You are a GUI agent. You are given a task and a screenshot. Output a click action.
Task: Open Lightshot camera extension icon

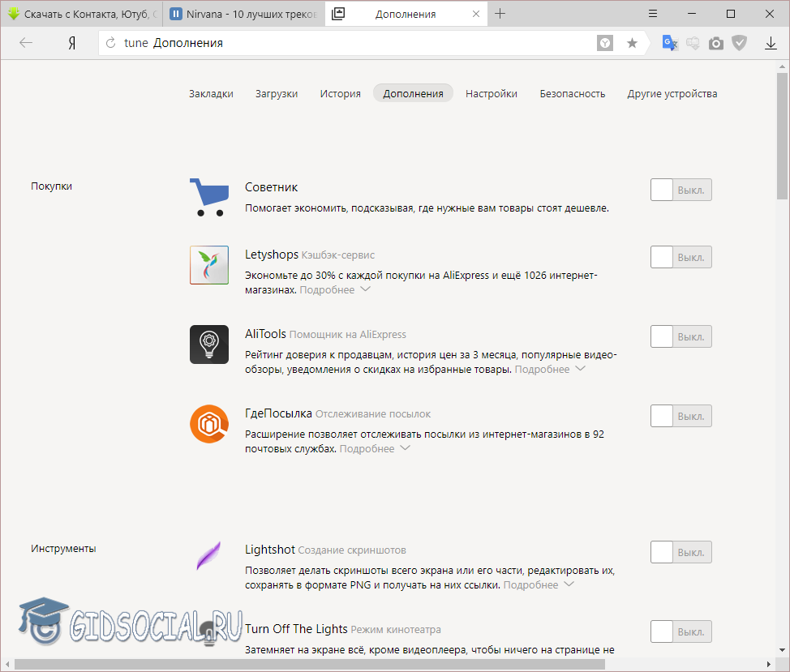[x=716, y=44]
